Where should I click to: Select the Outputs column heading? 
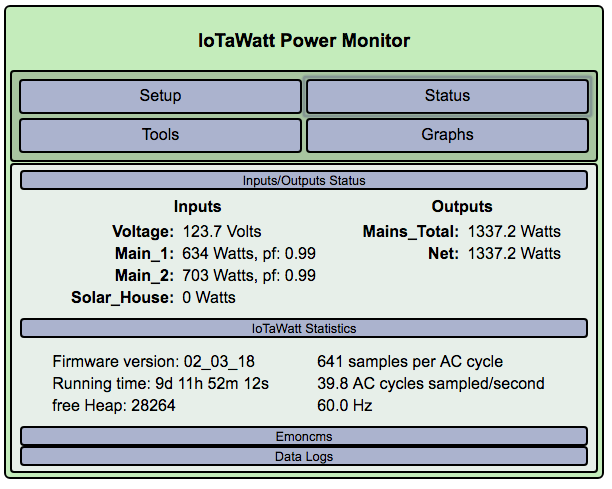coord(462,206)
